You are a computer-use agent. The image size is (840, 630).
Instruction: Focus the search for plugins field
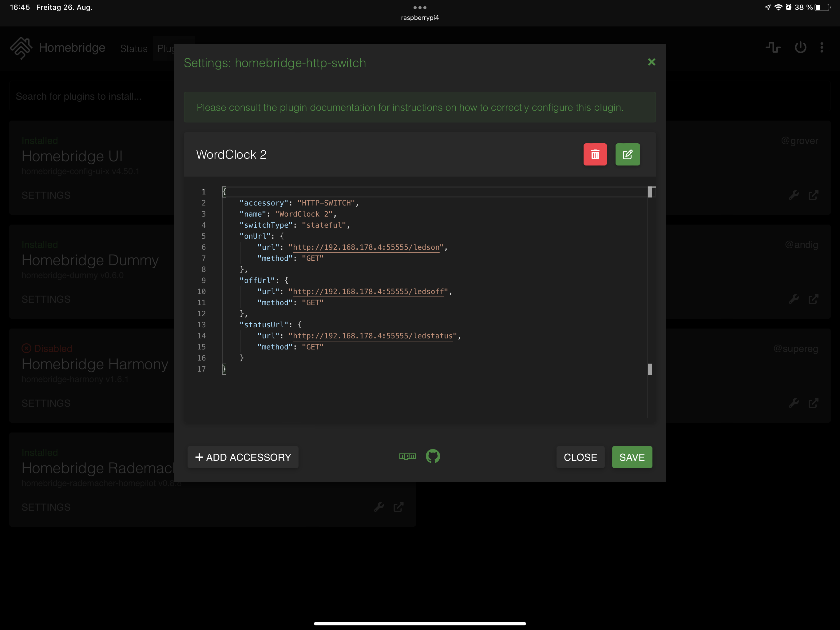(x=91, y=97)
